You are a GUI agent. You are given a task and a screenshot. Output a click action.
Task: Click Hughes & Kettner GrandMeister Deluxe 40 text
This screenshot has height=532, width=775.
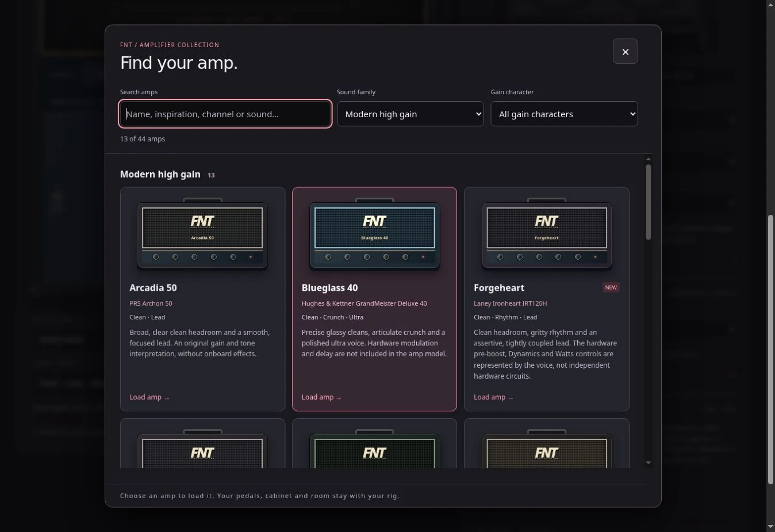tap(364, 303)
